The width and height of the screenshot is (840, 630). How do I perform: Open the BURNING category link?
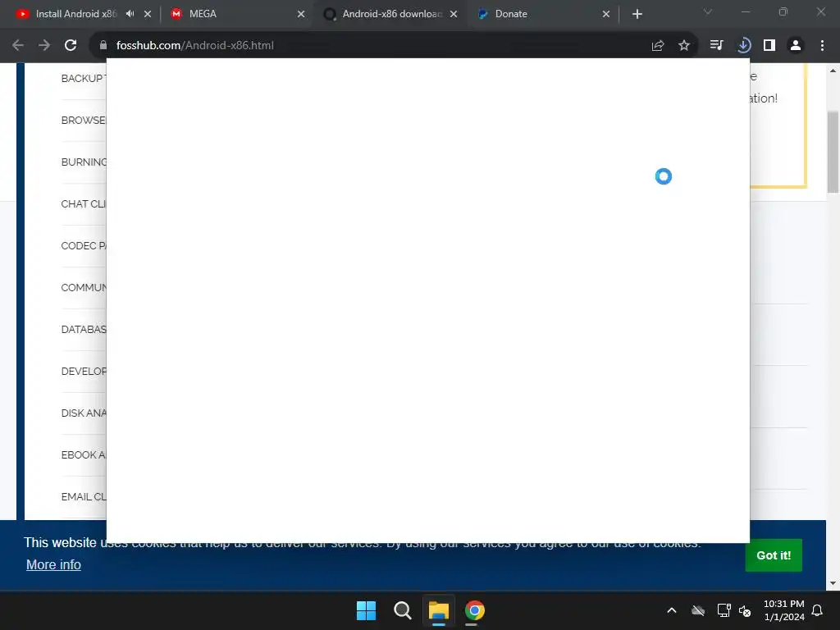tap(83, 162)
